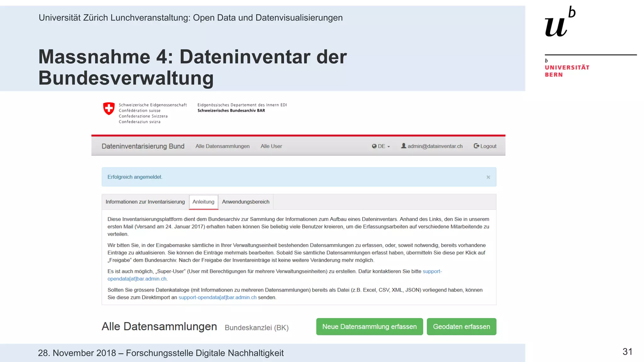This screenshot has width=644, height=362.
Task: Click 'Erfolgreich angemeldet.' message text
Action: 135,177
